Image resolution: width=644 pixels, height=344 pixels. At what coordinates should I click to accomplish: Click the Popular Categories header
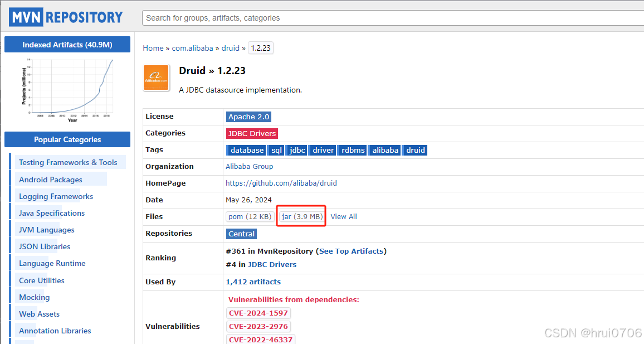click(x=67, y=139)
